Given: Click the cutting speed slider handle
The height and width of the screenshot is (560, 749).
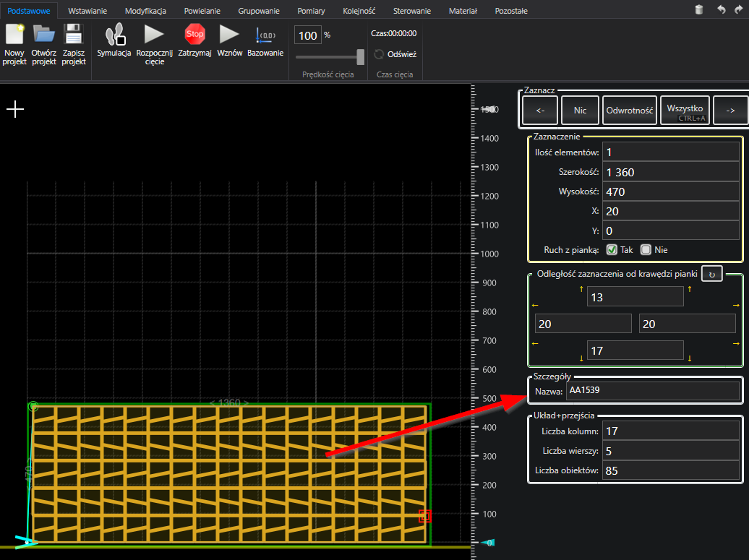Looking at the screenshot, I should coord(361,57).
